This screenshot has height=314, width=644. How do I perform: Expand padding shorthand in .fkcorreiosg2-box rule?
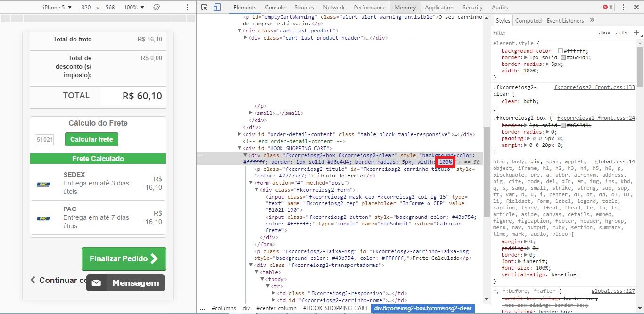528,139
